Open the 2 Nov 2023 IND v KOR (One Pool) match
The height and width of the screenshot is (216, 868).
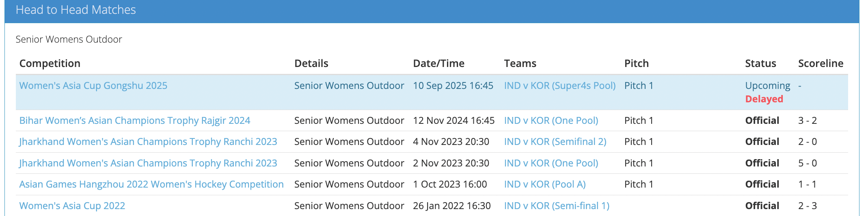pyautogui.click(x=551, y=163)
